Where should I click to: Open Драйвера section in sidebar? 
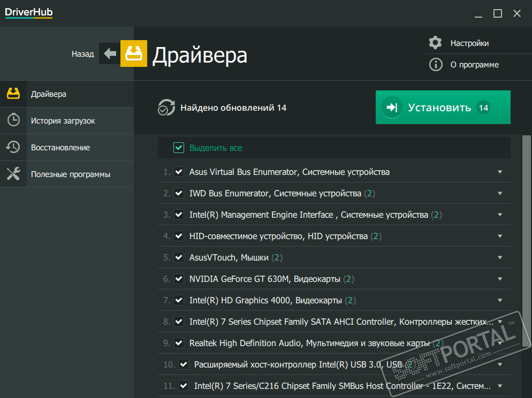point(67,94)
